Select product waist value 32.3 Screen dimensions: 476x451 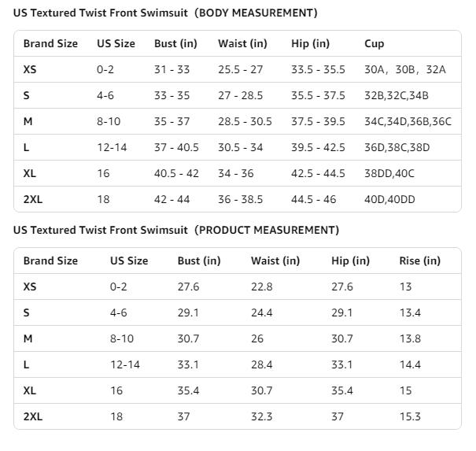pyautogui.click(x=261, y=416)
